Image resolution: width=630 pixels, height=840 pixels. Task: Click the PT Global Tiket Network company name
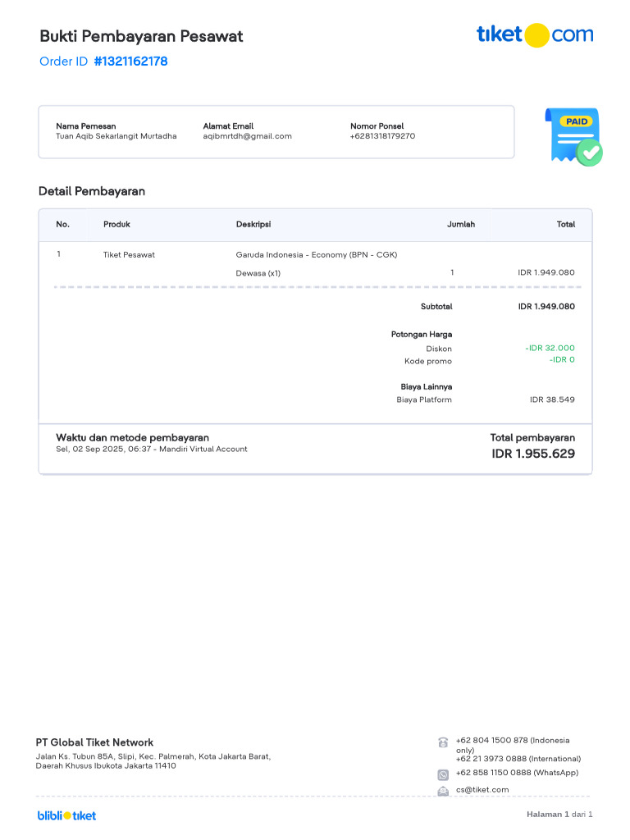(x=94, y=742)
